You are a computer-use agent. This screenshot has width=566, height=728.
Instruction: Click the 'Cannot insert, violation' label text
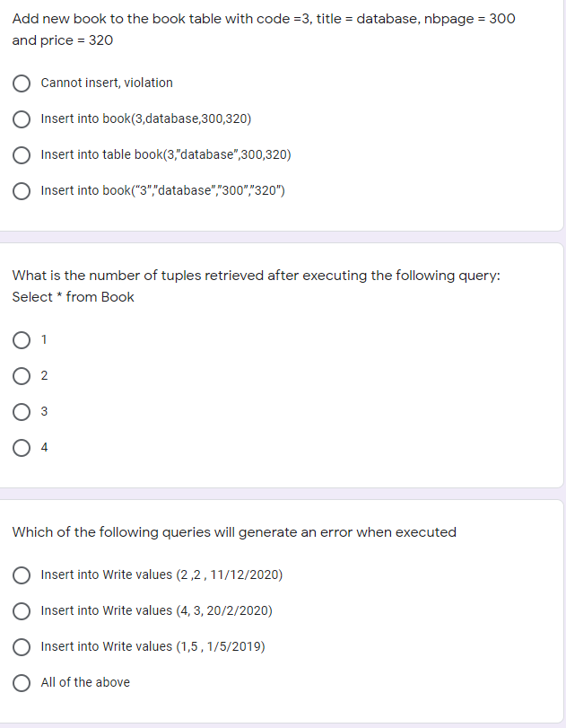tap(107, 83)
